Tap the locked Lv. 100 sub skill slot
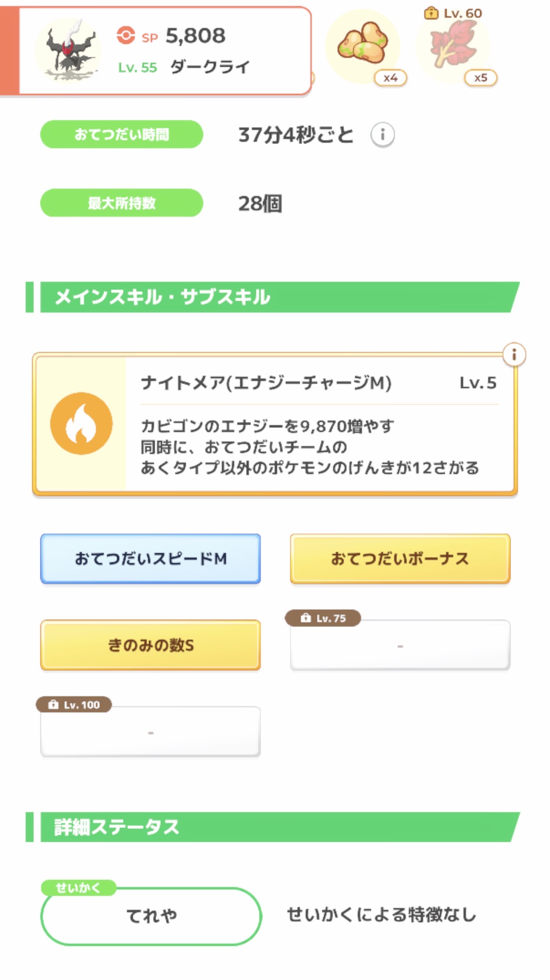The height and width of the screenshot is (980, 550). 150,732
